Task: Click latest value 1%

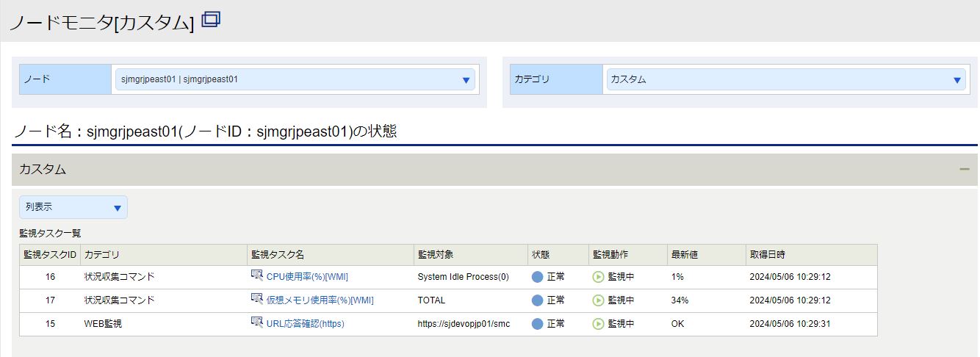Action: coord(677,277)
